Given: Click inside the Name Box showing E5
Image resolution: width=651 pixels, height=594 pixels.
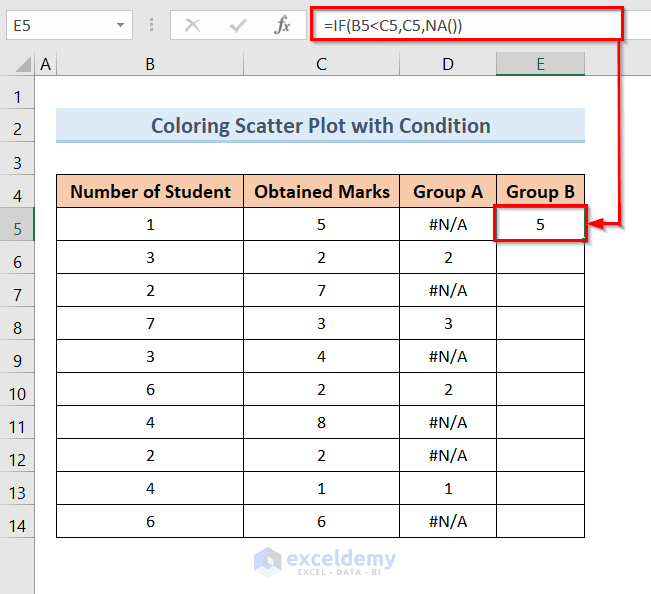Looking at the screenshot, I should (58, 26).
